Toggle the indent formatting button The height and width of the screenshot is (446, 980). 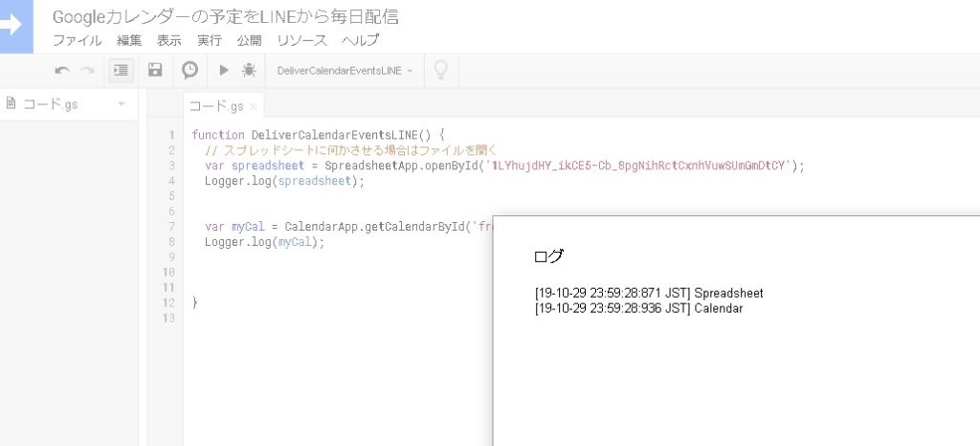click(121, 70)
